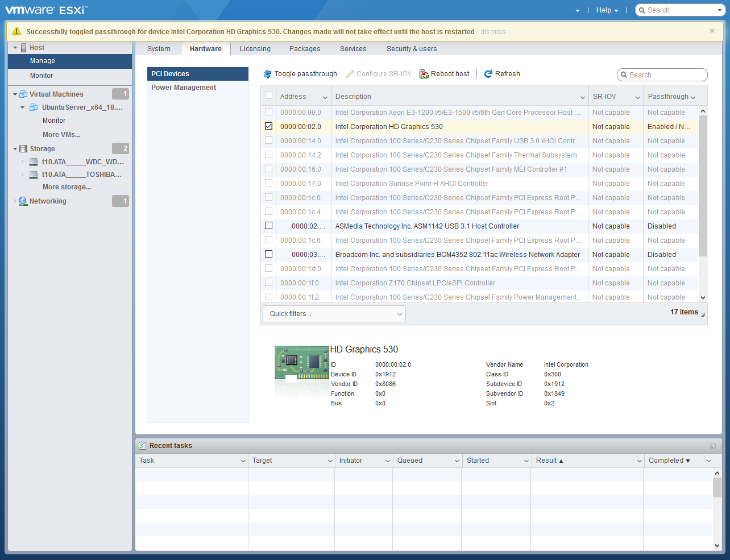This screenshot has width=730, height=560.
Task: Click the Networking count badge
Action: tap(121, 201)
